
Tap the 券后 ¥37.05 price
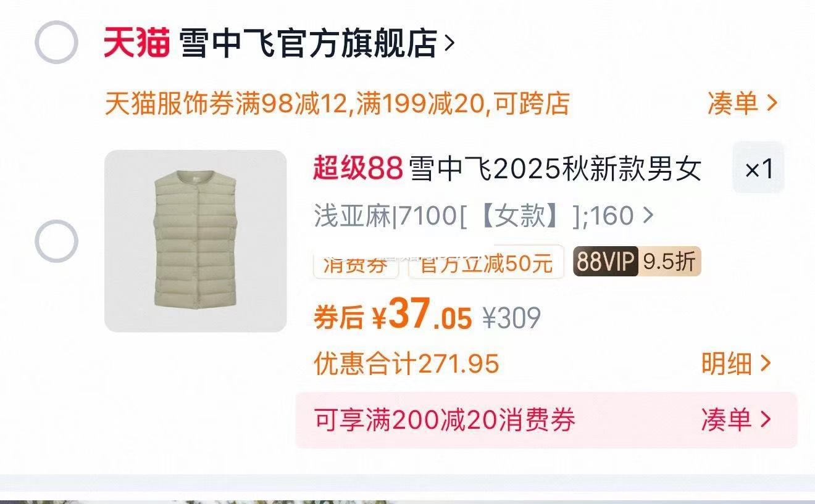[393, 316]
